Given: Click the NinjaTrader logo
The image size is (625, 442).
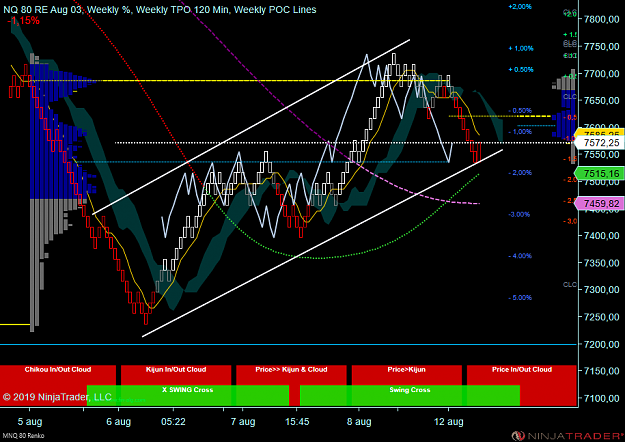Looking at the screenshot, I should 568,436.
